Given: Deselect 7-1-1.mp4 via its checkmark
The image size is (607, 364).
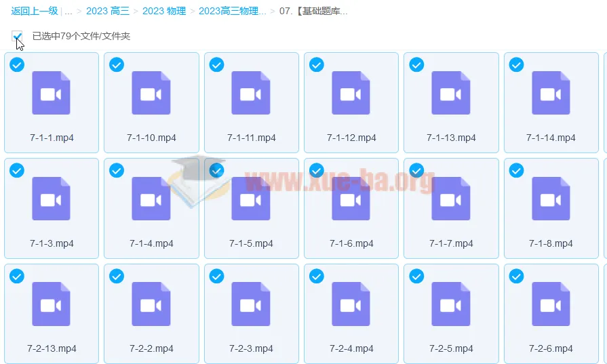Looking at the screenshot, I should 17,64.
